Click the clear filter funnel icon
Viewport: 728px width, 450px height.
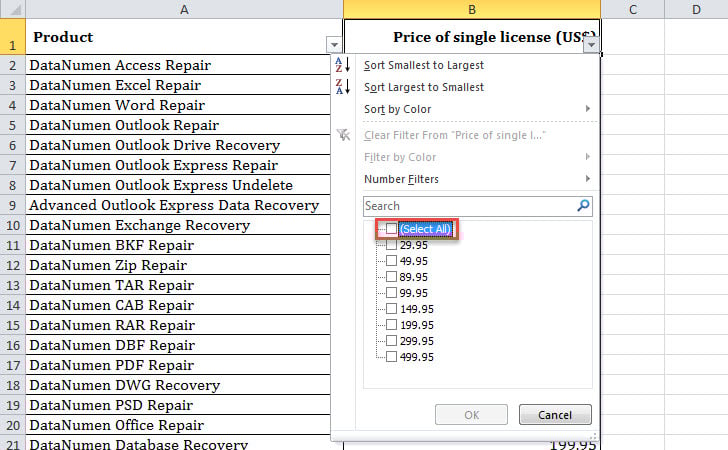click(343, 135)
